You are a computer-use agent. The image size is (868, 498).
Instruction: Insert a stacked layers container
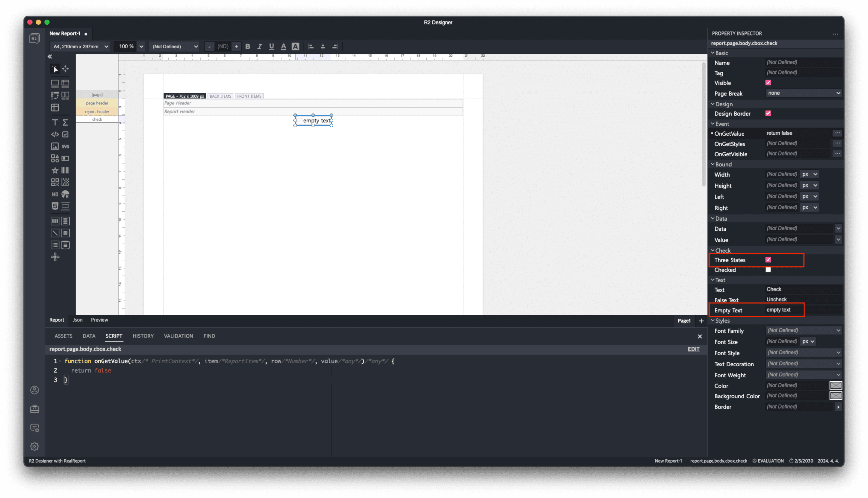tap(65, 233)
